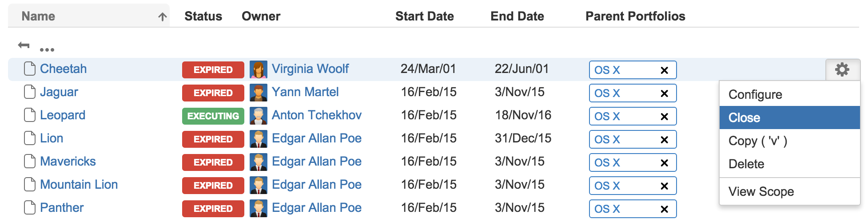Click the gear icon on Cheetah row
Viewport: 868px width, 219px height.
tap(842, 69)
